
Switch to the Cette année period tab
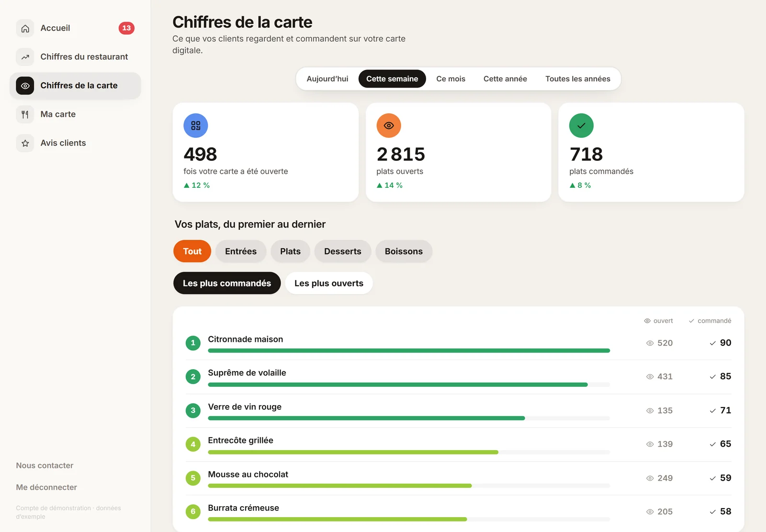coord(505,79)
